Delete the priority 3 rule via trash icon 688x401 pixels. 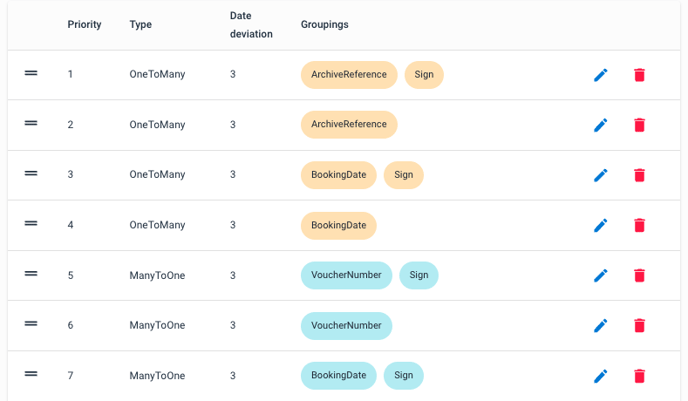click(x=640, y=175)
